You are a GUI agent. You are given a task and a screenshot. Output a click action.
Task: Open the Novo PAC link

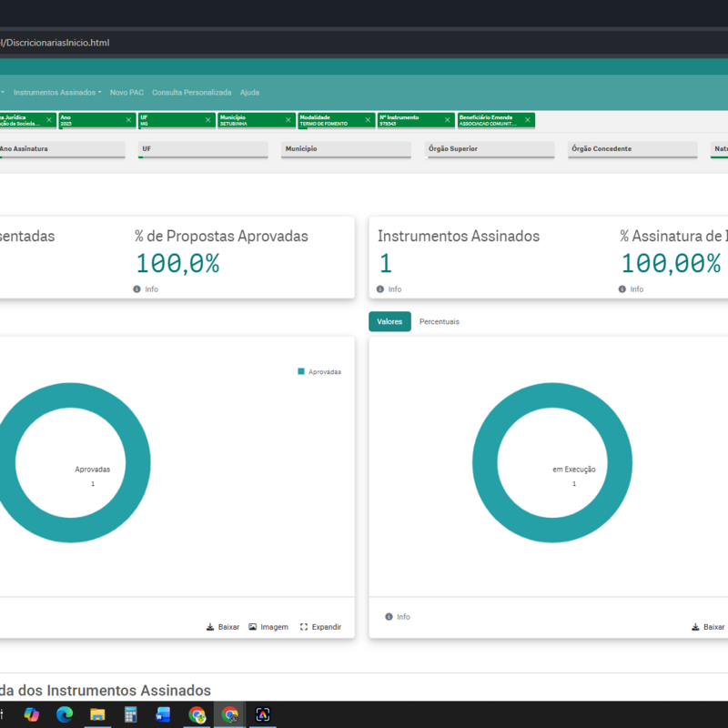(x=126, y=93)
